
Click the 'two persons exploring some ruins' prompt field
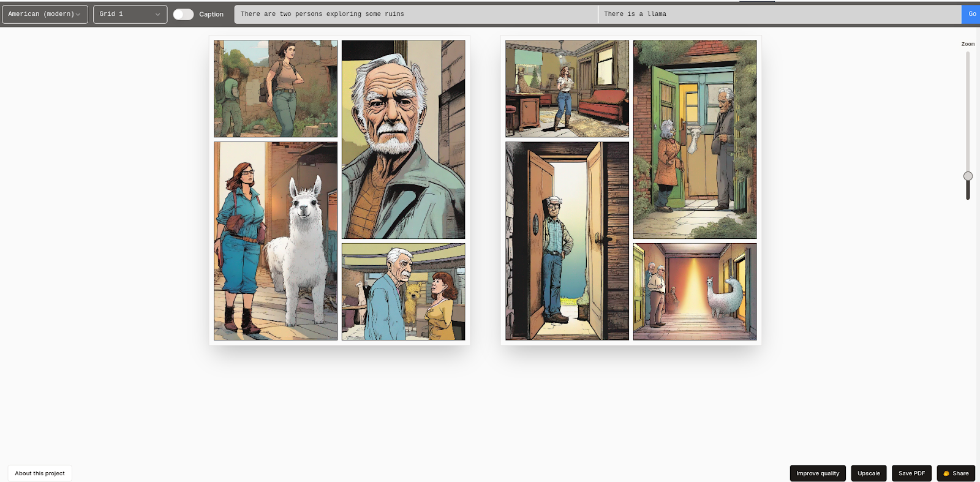tap(416, 14)
